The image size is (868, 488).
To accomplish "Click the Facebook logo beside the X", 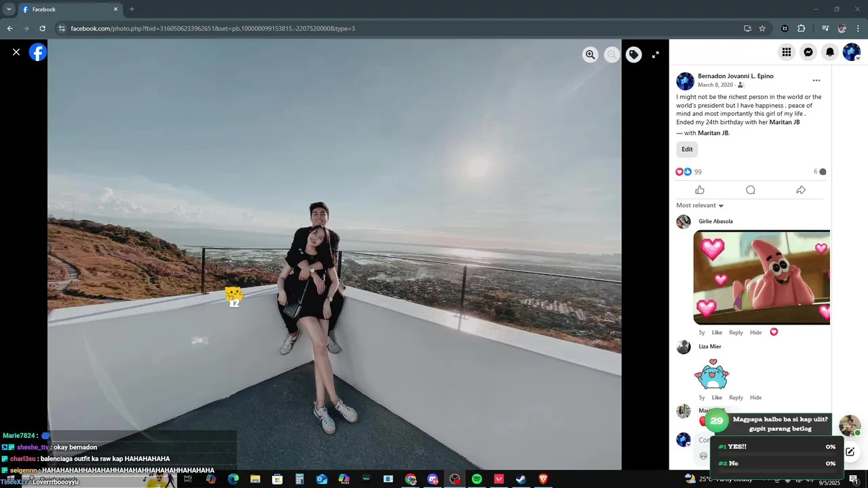I will [x=38, y=52].
